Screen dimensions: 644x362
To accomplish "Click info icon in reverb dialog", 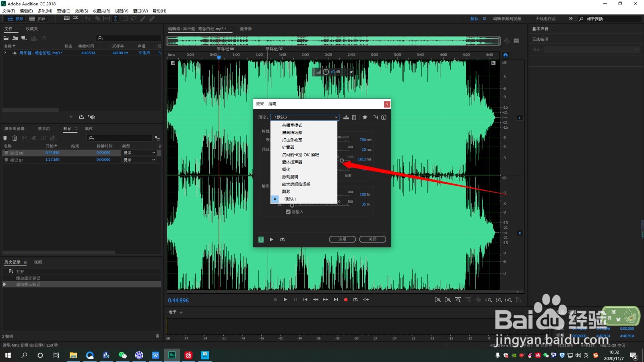I will [x=384, y=117].
